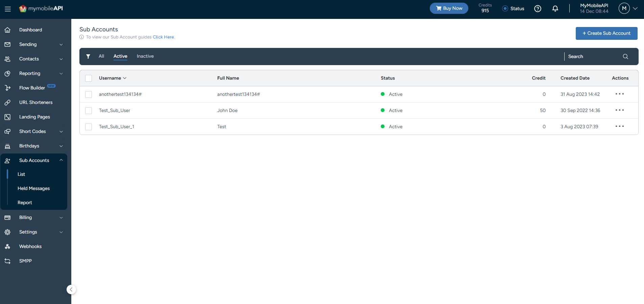Switch to the All filter tab
The width and height of the screenshot is (644, 304).
pyautogui.click(x=101, y=56)
